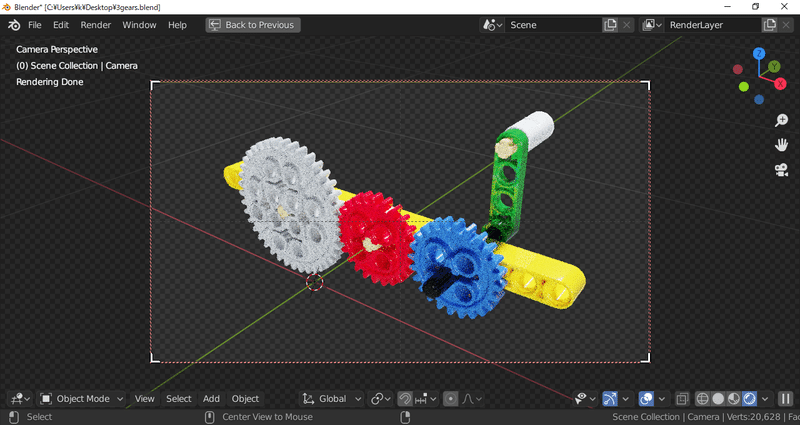The image size is (800, 425).
Task: Add a new view layer with the copy icon
Action: pos(769,25)
